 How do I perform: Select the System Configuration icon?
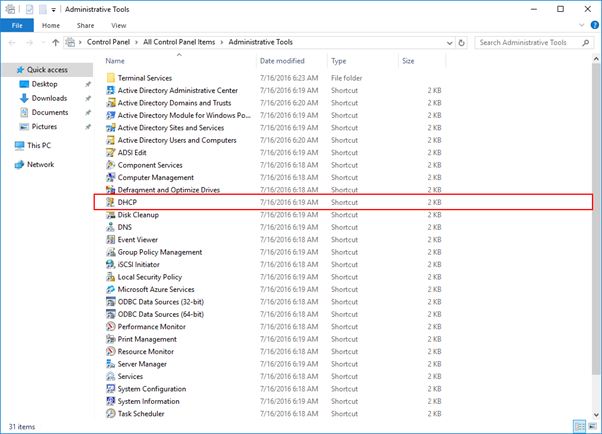click(111, 389)
